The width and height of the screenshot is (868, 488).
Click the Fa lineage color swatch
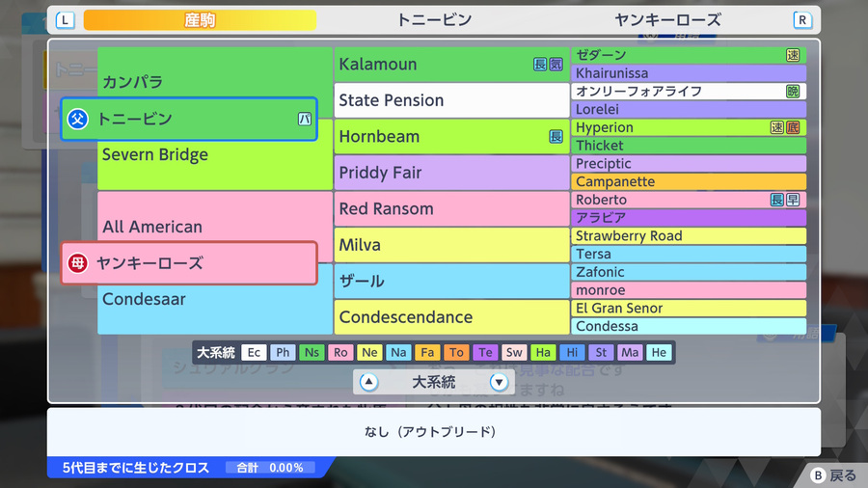pos(427,352)
